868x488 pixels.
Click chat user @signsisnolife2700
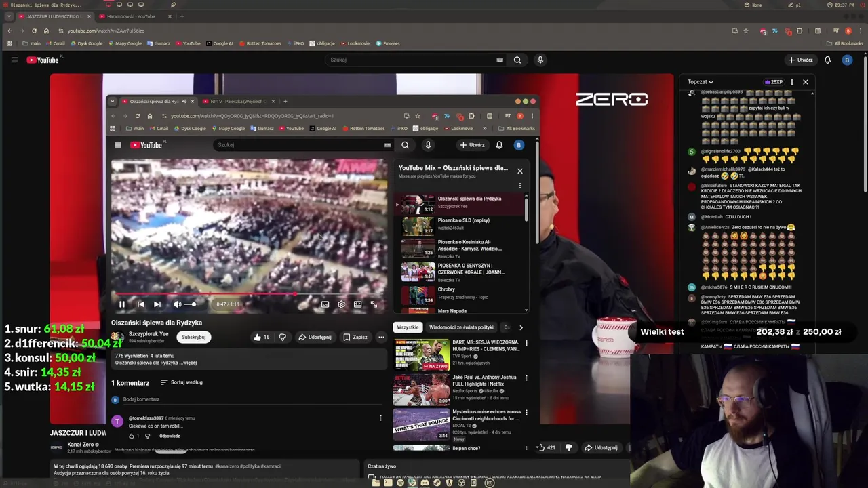tap(722, 152)
